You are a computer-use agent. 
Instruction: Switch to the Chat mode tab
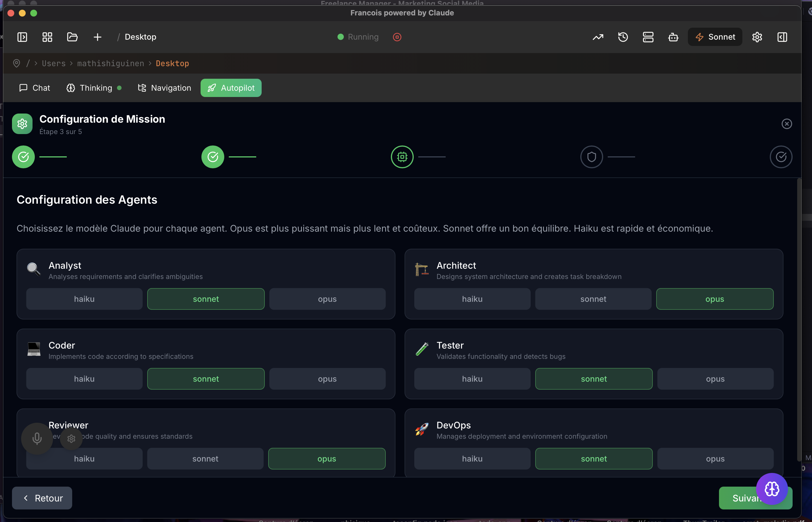pyautogui.click(x=34, y=88)
